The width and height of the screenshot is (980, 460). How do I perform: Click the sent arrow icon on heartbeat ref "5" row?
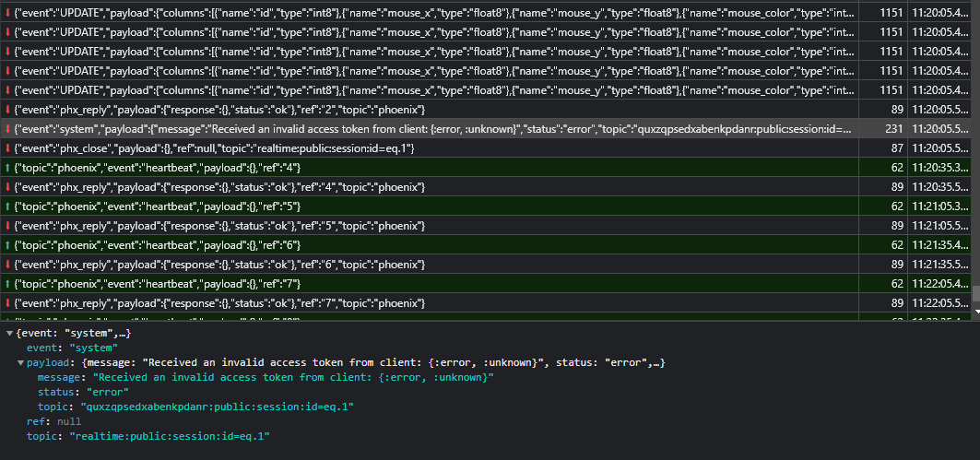(7, 206)
